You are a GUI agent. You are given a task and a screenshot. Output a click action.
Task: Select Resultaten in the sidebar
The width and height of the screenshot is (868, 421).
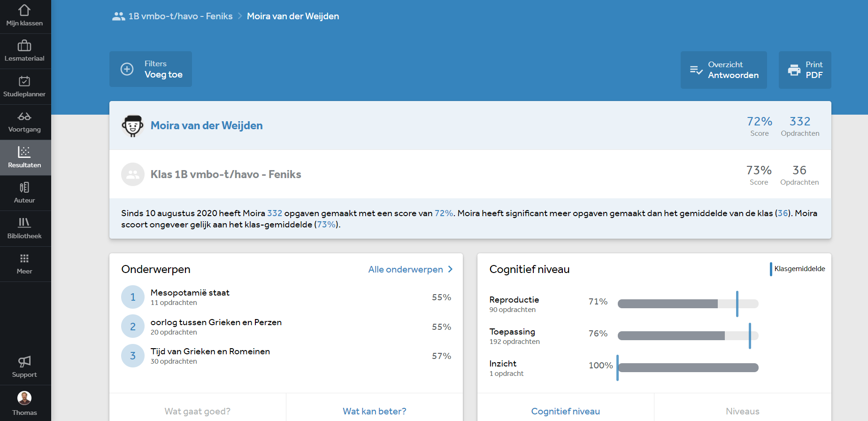[x=24, y=158]
